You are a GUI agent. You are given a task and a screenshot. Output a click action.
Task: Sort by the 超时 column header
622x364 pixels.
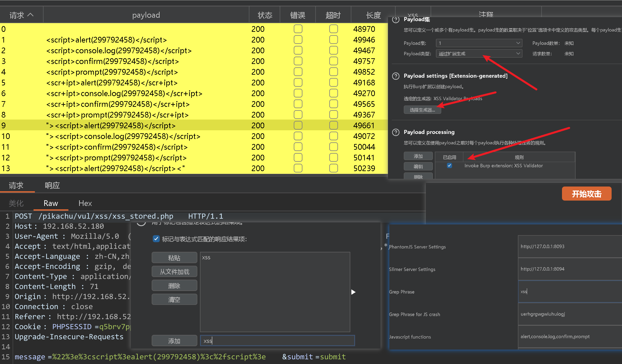point(333,15)
